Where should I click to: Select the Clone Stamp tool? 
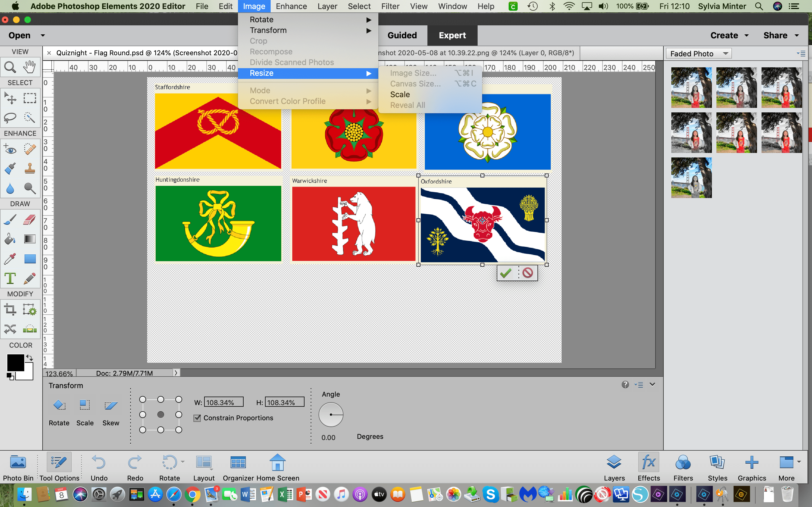pyautogui.click(x=30, y=168)
